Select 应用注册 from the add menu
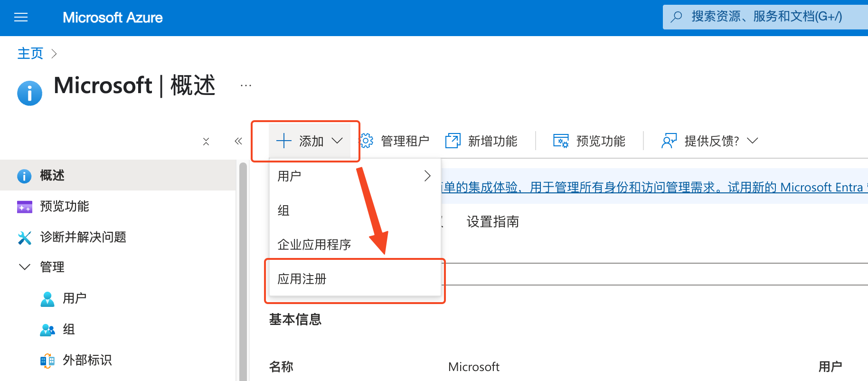868x381 pixels. coord(302,279)
